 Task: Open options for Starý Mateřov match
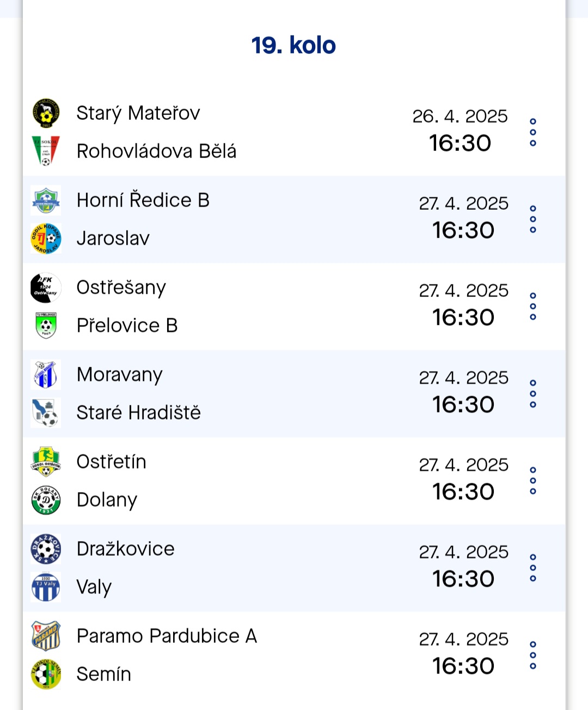[x=533, y=132]
